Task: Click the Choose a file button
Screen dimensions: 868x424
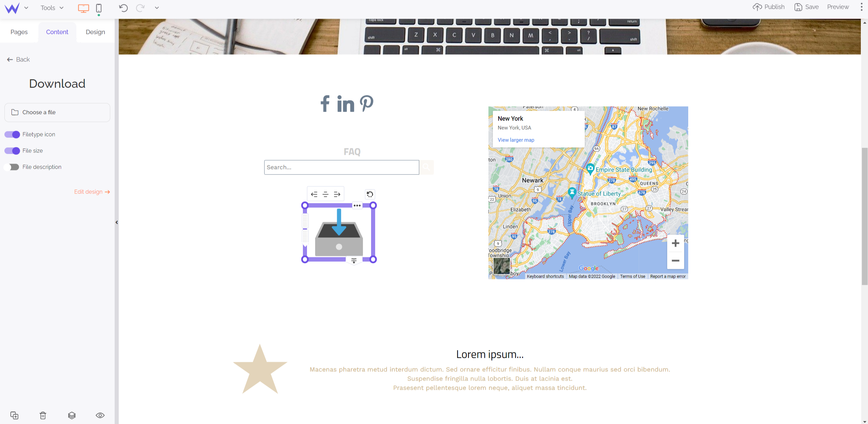Action: point(57,112)
